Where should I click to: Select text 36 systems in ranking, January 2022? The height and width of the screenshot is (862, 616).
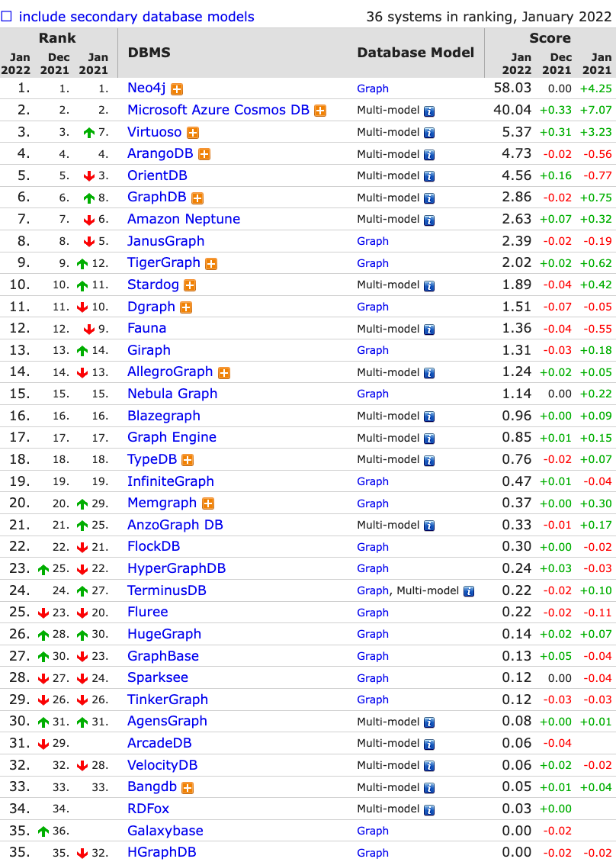coord(489,17)
